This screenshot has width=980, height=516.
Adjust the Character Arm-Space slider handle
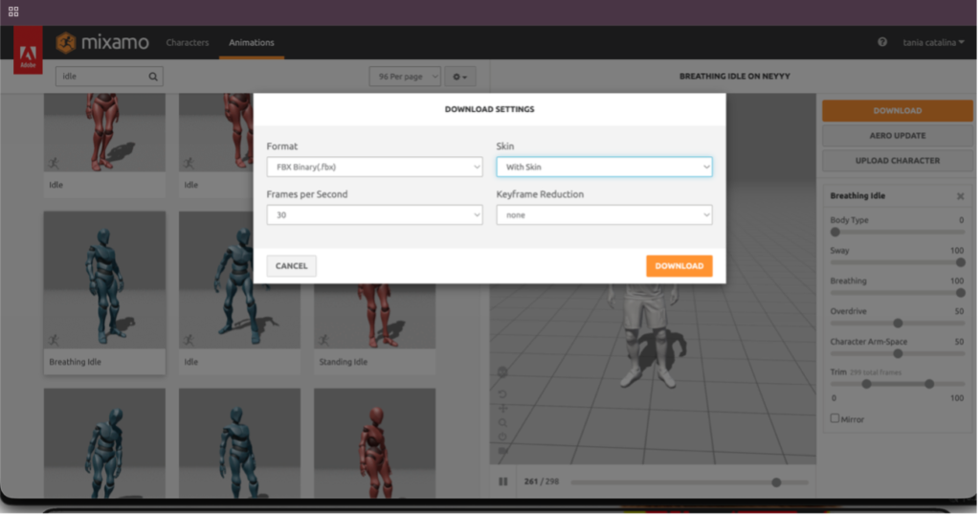pyautogui.click(x=898, y=354)
